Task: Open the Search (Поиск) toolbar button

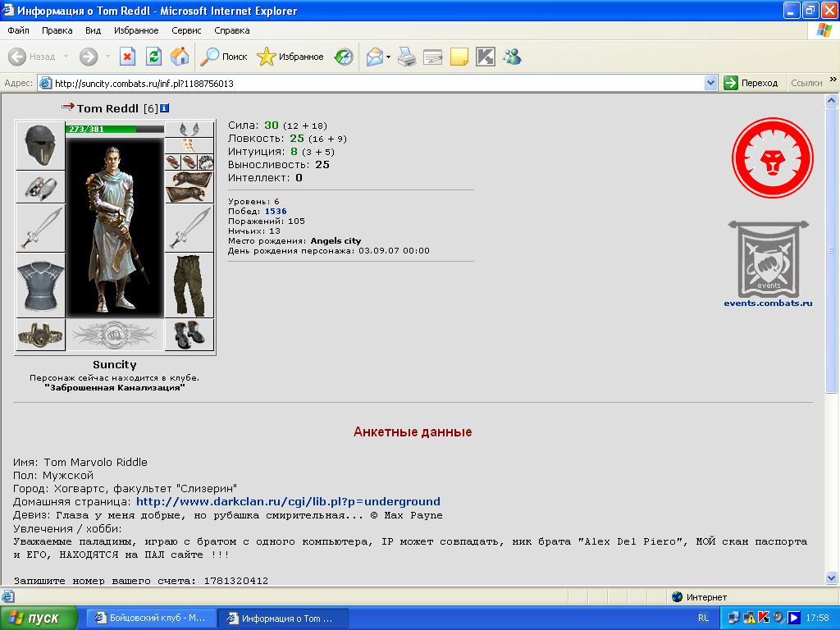Action: pyautogui.click(x=223, y=57)
